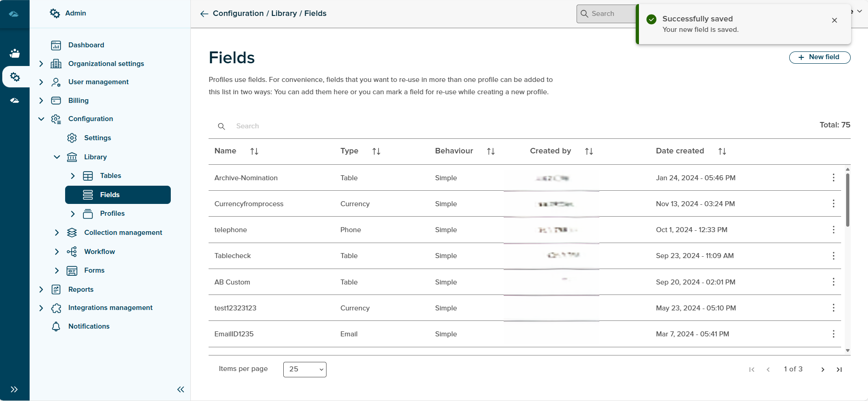868x401 pixels.
Task: Go to the last page of results
Action: coord(839,370)
